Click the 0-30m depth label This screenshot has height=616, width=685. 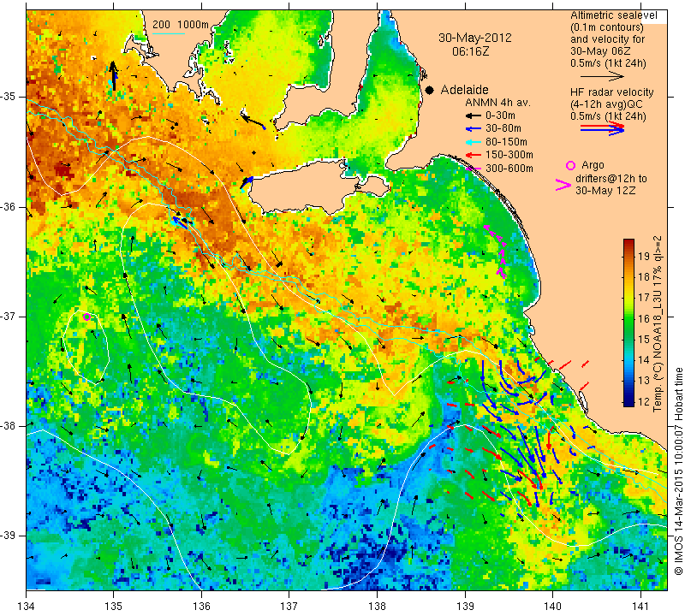point(500,115)
